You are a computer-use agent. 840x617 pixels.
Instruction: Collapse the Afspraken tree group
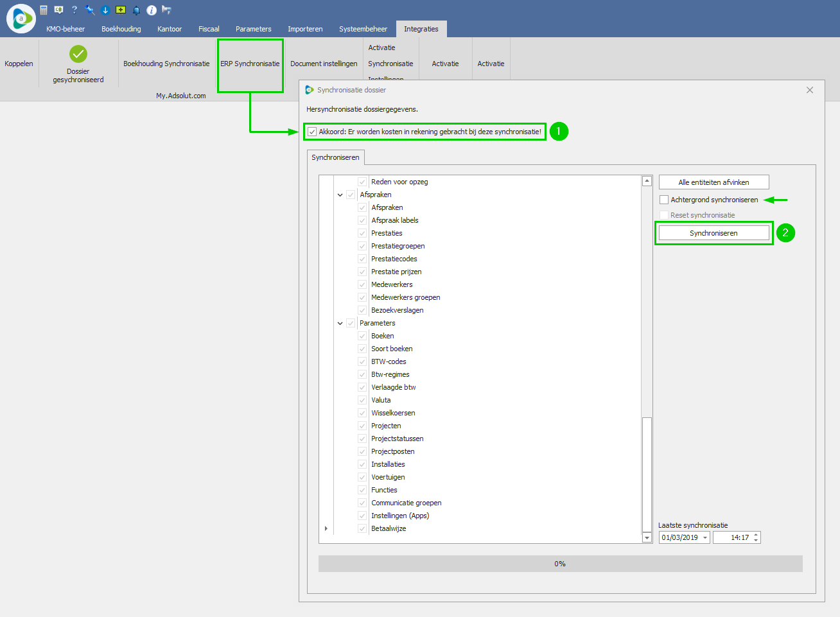pos(340,195)
